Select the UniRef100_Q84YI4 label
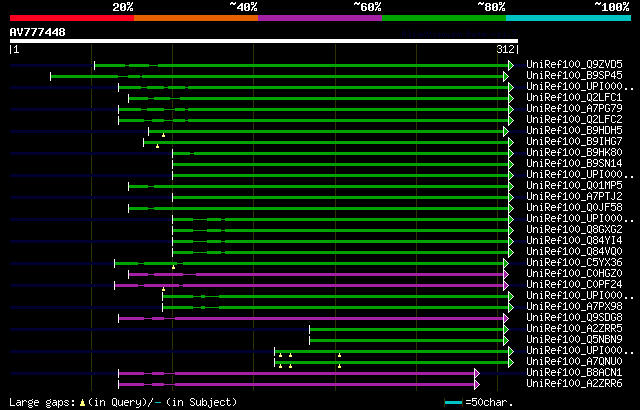The height and width of the screenshot is (410, 640). pyautogui.click(x=574, y=241)
